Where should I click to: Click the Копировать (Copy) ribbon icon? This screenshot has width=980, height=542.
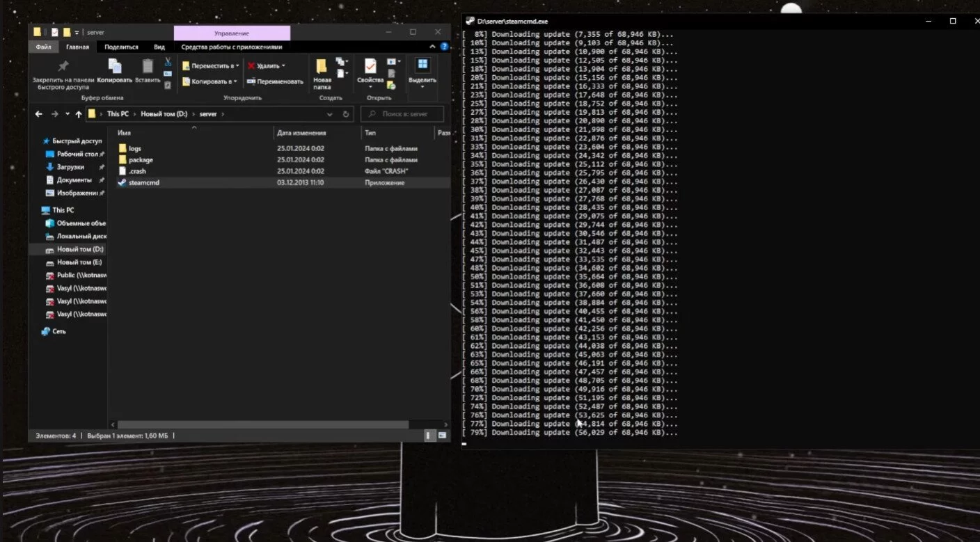tap(115, 67)
